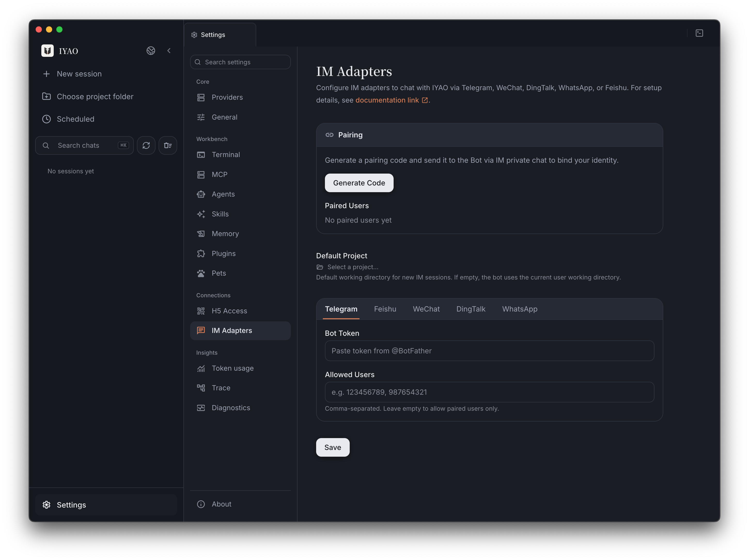
Task: Click the IYAO logo icon
Action: tap(48, 51)
